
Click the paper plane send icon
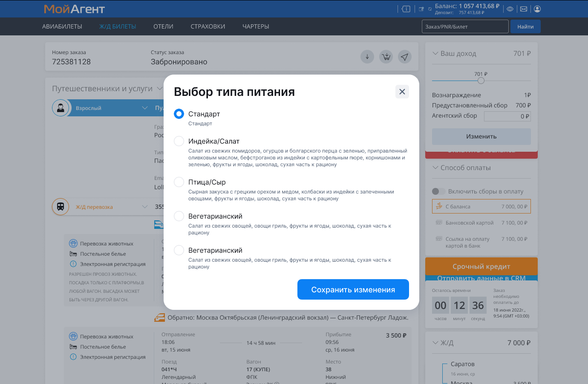405,57
